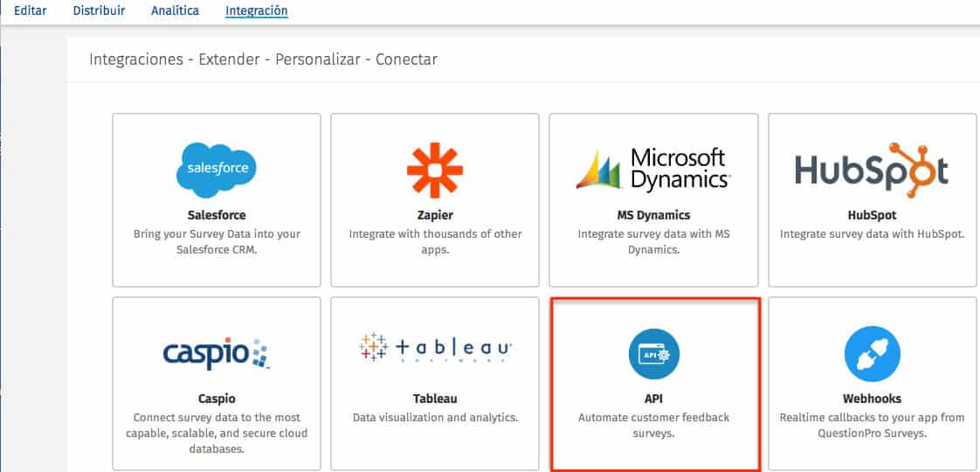Open the Caspio integration title
Screen dimensions: 980x472
[x=217, y=399]
